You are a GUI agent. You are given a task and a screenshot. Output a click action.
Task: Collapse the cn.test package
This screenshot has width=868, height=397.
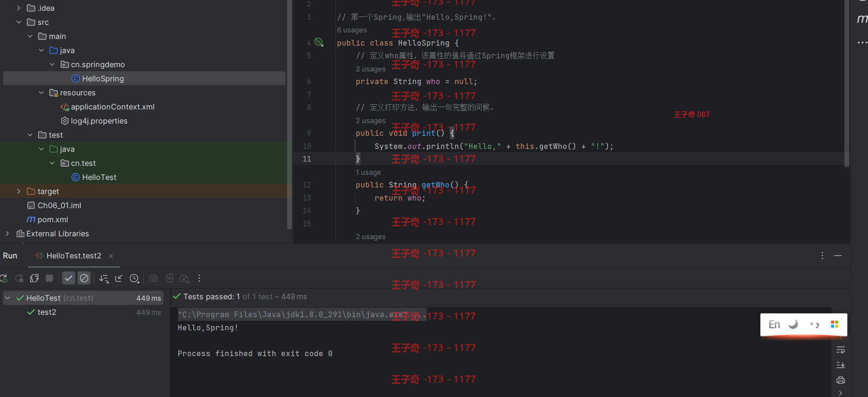[52, 163]
